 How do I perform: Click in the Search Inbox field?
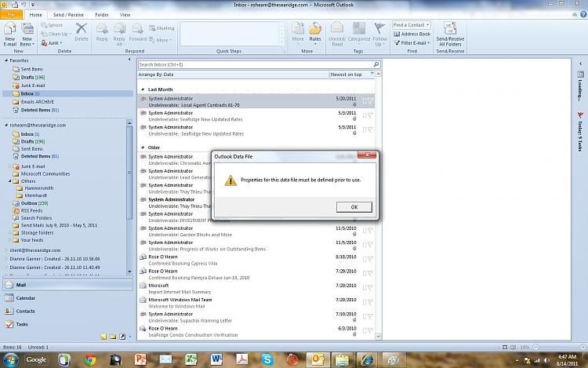255,64
